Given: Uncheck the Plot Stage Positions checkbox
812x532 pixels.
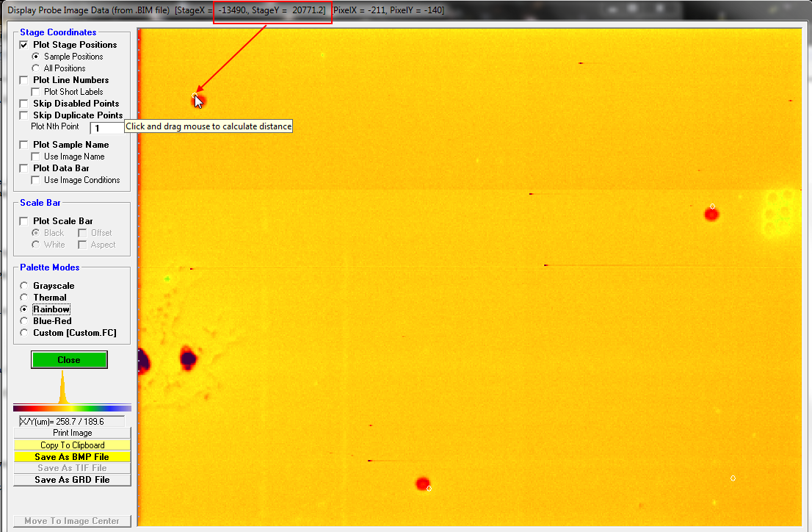Looking at the screenshot, I should [x=24, y=45].
